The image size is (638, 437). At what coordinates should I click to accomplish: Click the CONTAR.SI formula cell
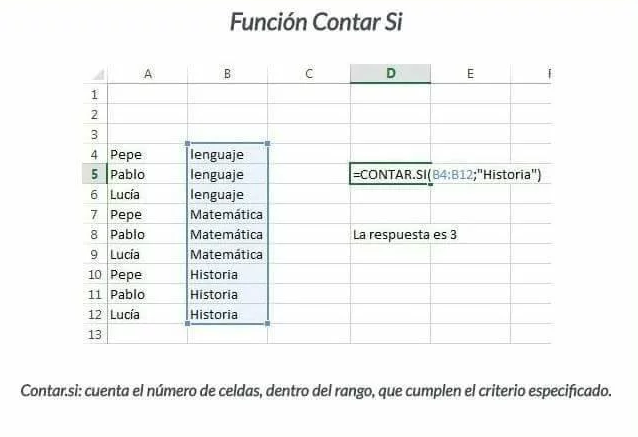(390, 174)
